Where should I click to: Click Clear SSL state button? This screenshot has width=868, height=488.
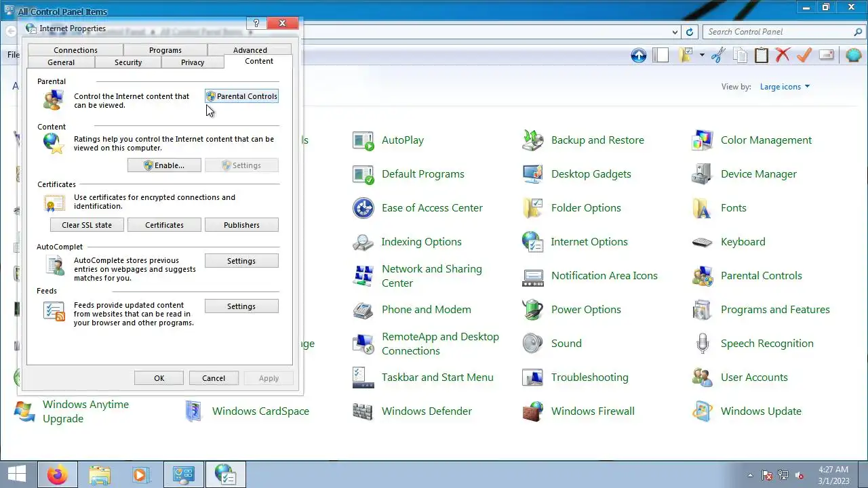(x=87, y=225)
